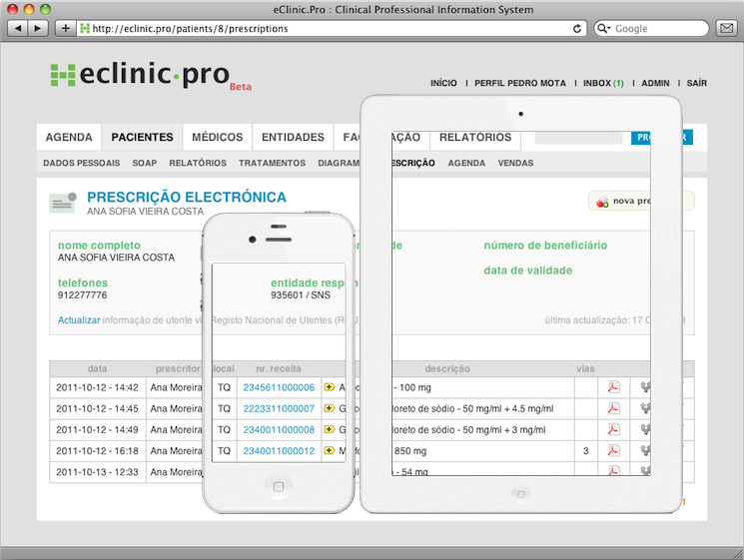Open patient RELATÓRIOS subtab
Image resolution: width=744 pixels, height=560 pixels.
pyautogui.click(x=198, y=163)
